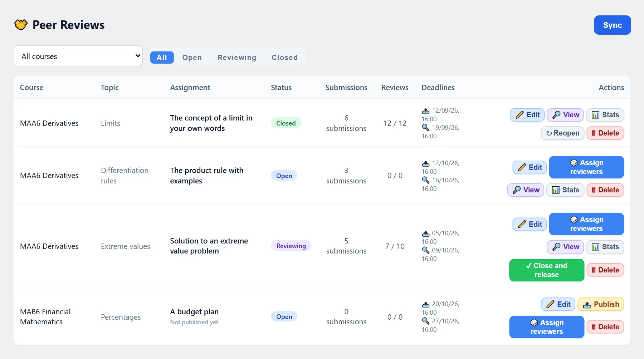Screen dimensions: 644x359
Task: Click the '7 / 10' reviews count
Action: click(395, 246)
